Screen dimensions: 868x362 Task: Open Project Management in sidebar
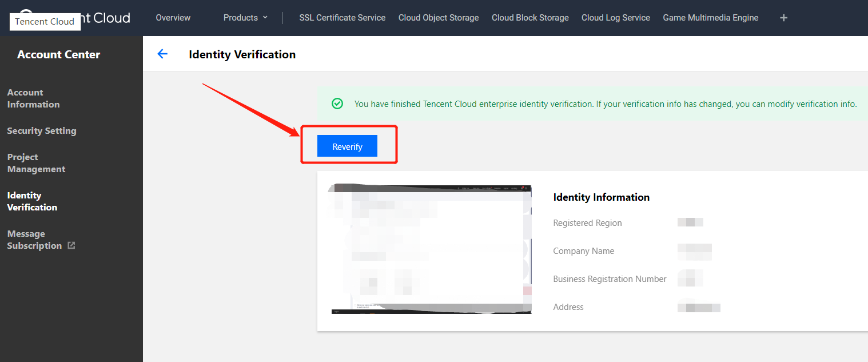pos(36,163)
